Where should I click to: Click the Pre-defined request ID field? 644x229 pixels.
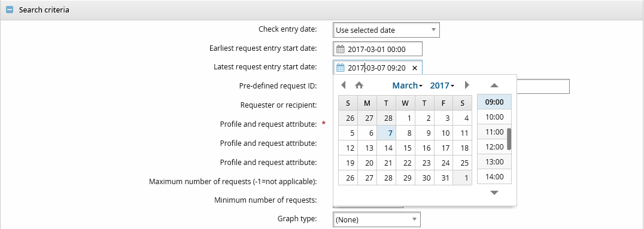tap(543, 86)
